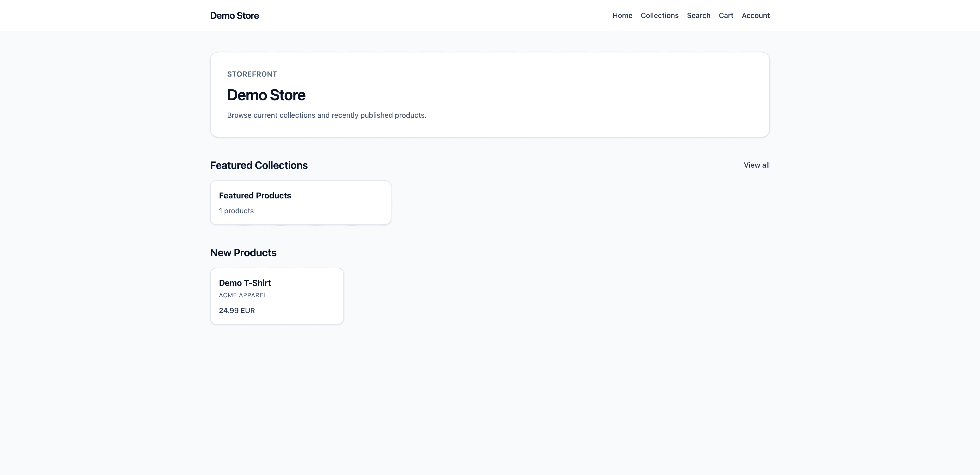Click the Demo Store logo in the header
This screenshot has width=980, height=475.
[x=234, y=15]
